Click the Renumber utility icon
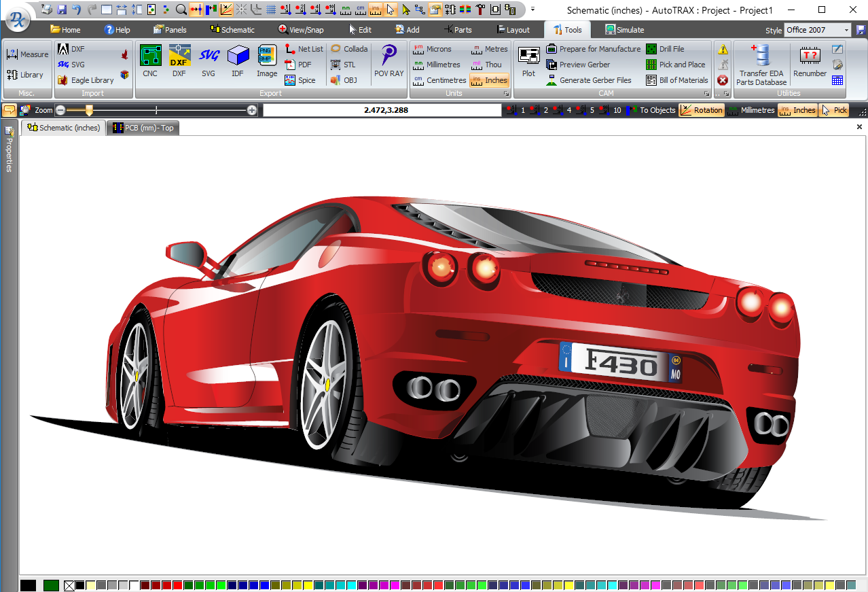Viewport: 868px width, 592px height. point(810,60)
